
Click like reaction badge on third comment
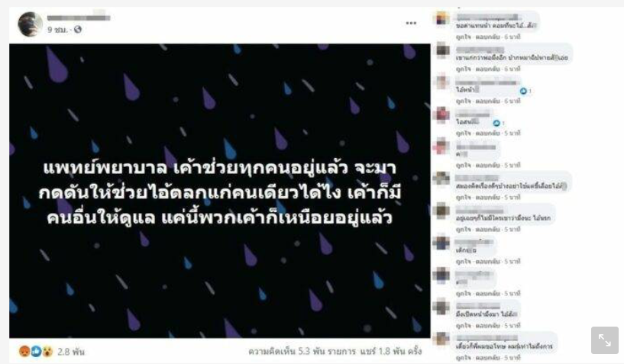tap(523, 91)
